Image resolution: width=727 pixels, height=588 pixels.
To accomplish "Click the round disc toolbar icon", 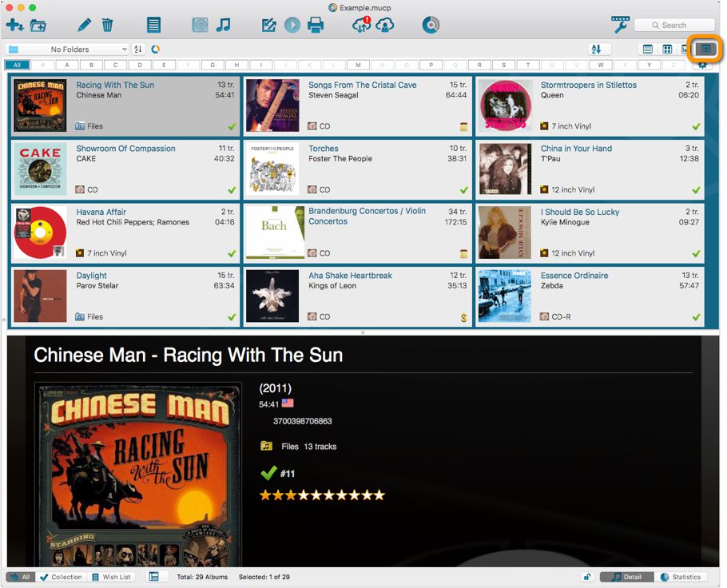I will [x=431, y=25].
